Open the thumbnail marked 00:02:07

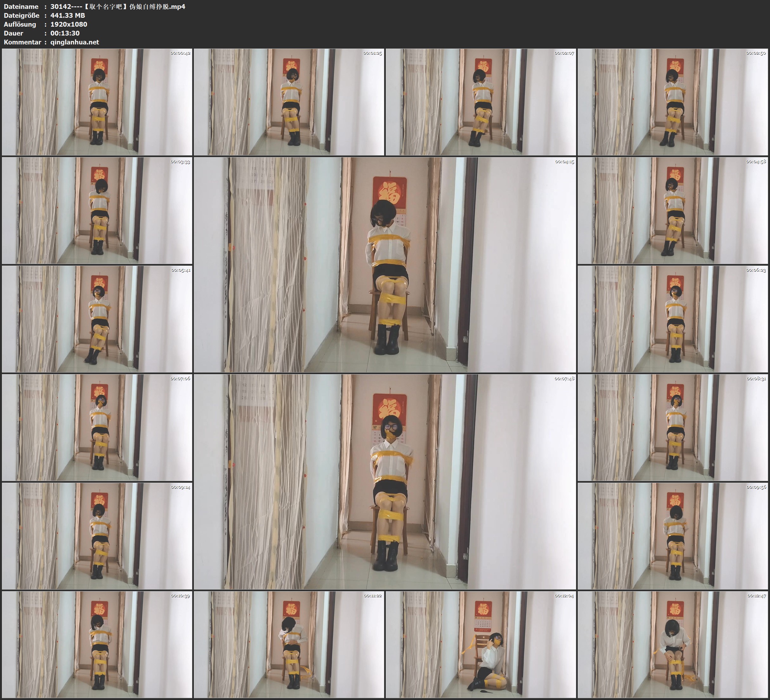pyautogui.click(x=480, y=102)
